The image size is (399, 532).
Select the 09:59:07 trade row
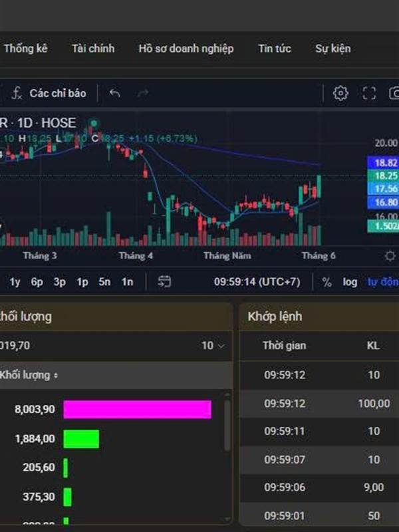point(319,460)
